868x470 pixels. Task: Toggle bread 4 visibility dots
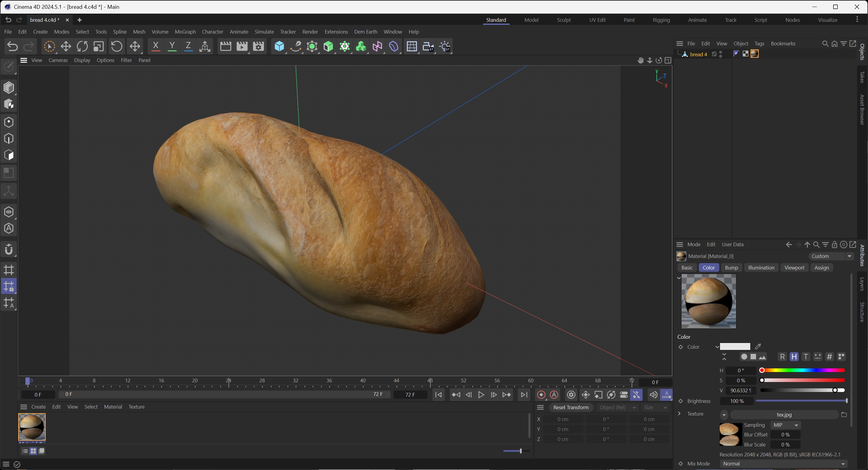coord(721,54)
